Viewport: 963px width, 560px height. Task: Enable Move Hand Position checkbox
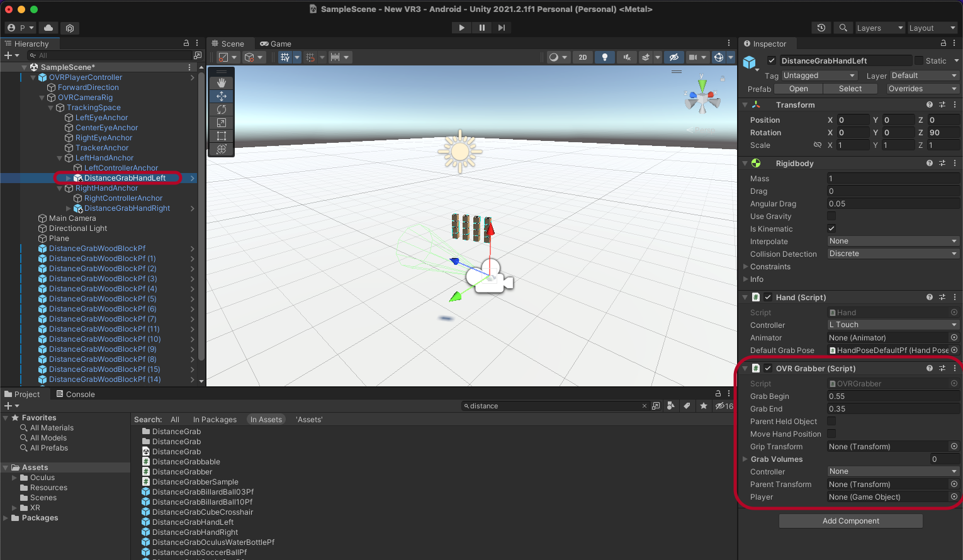[831, 434]
